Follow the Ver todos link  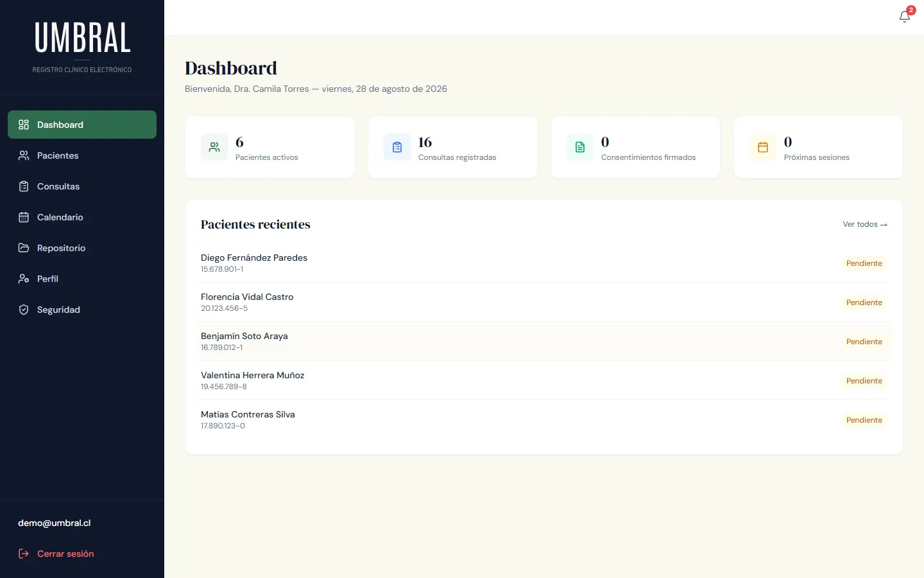[x=865, y=224]
